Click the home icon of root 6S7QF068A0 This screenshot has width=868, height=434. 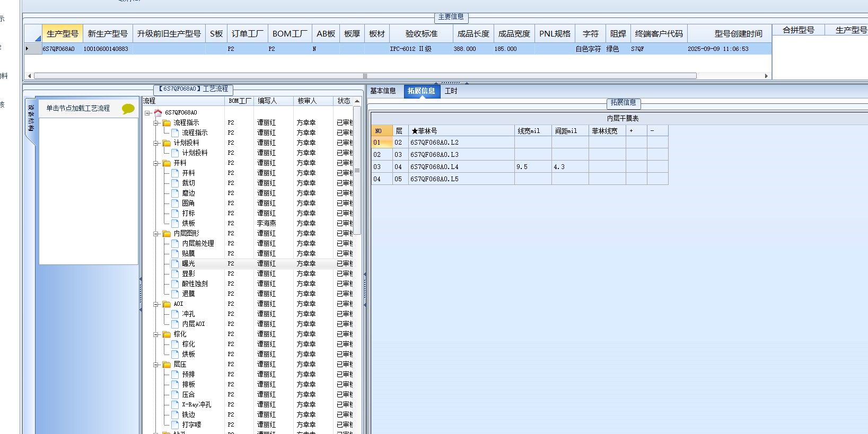pyautogui.click(x=158, y=112)
